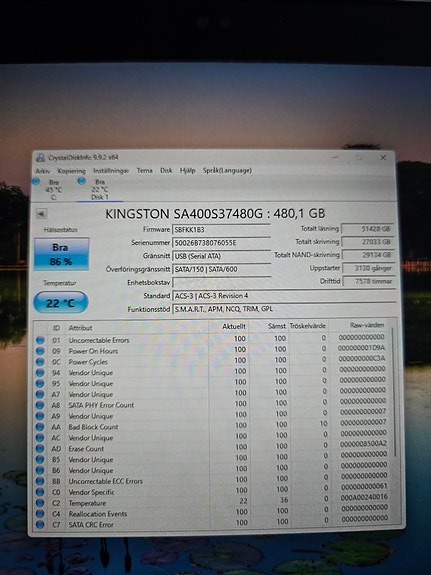This screenshot has height=575, width=431.
Task: Close the CrystalDiskInfo window
Action: pyautogui.click(x=383, y=157)
